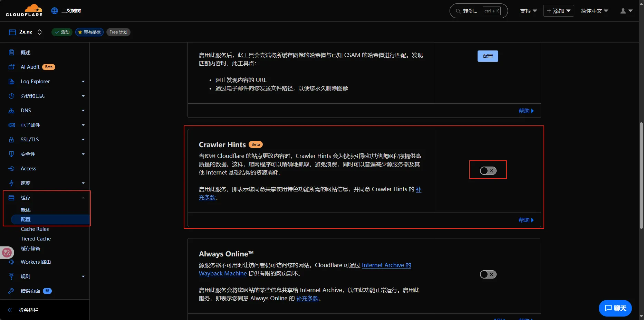Image resolution: width=644 pixels, height=320 pixels.
Task: Click the 速度 lightning bolt icon
Action: (x=11, y=183)
